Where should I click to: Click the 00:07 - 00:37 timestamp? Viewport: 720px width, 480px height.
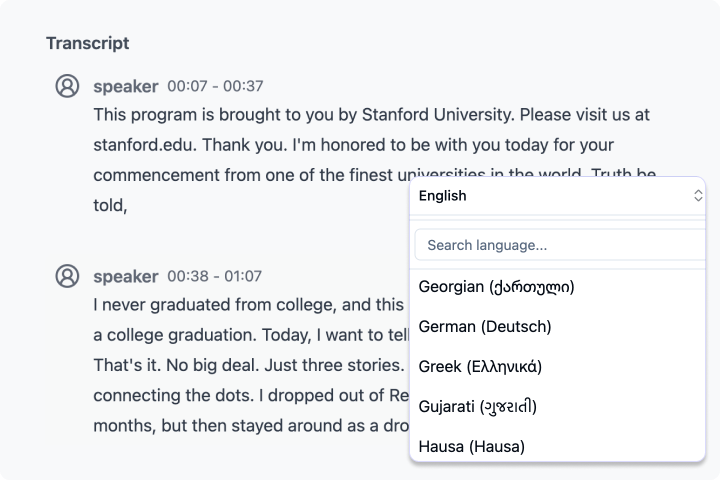coord(215,86)
